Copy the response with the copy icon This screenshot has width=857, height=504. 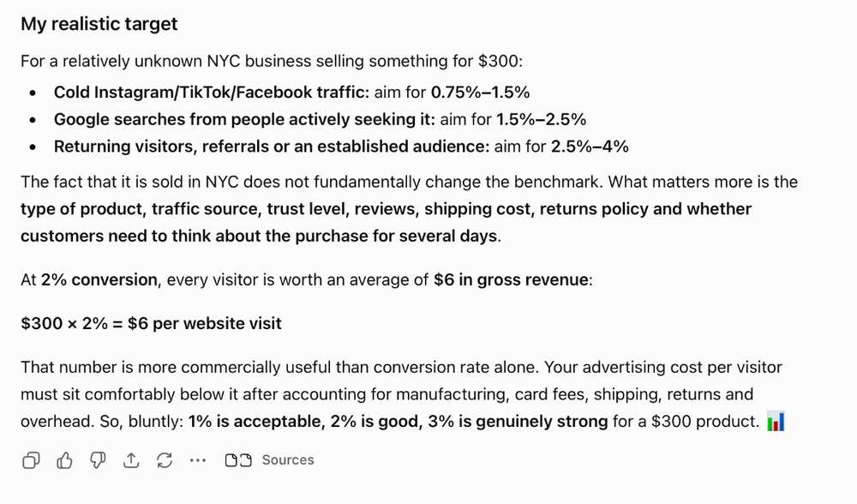31,460
